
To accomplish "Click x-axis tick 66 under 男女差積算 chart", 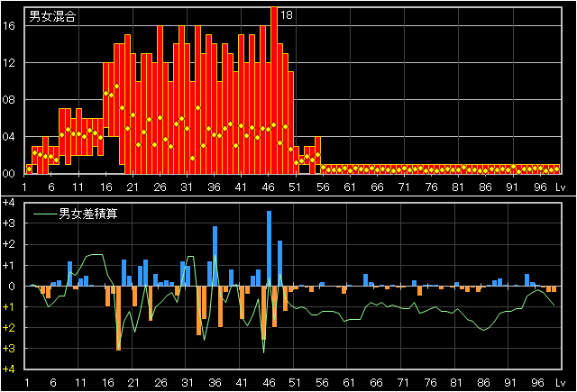I will [x=376, y=383].
